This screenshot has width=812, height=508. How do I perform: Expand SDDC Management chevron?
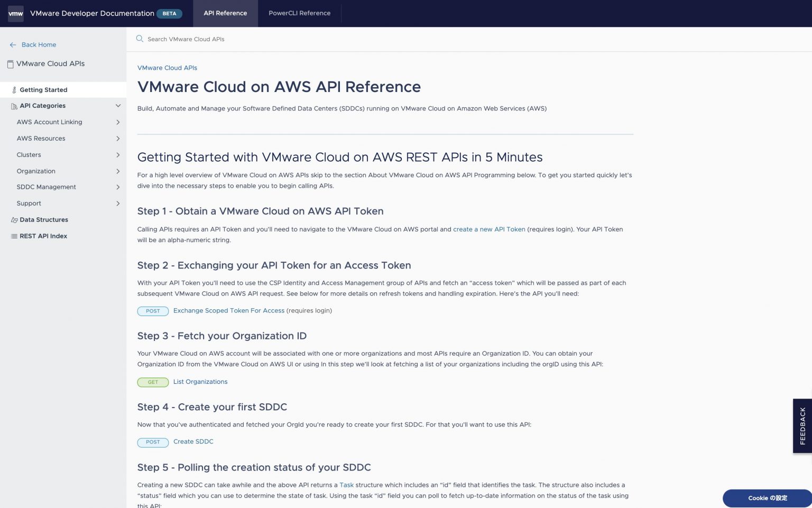[118, 187]
